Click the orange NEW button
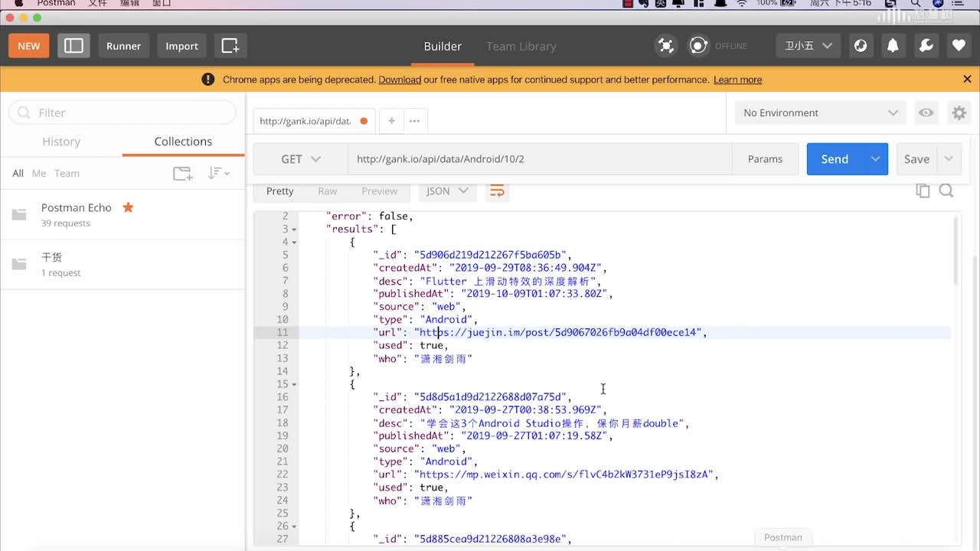 click(x=29, y=46)
